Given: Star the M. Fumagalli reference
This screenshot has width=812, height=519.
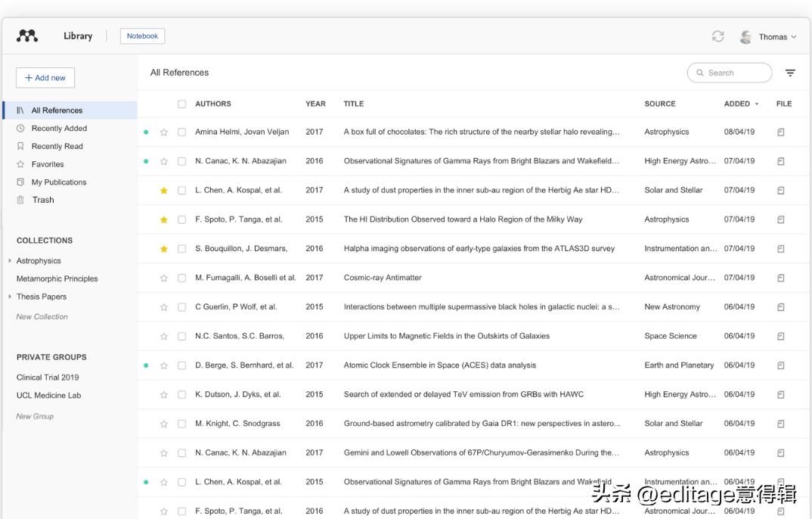Looking at the screenshot, I should coord(163,278).
